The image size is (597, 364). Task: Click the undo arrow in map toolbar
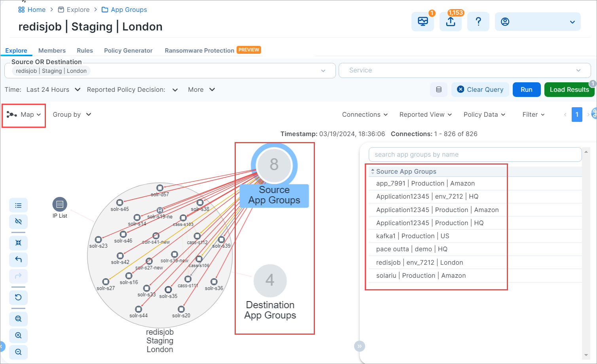tap(18, 260)
